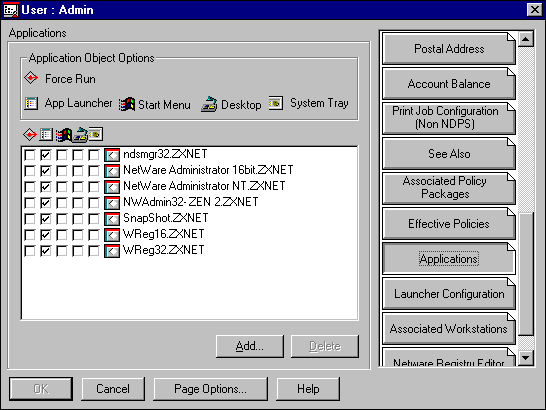Click the User Admin title bar icon
This screenshot has height=410, width=546.
pos(10,10)
